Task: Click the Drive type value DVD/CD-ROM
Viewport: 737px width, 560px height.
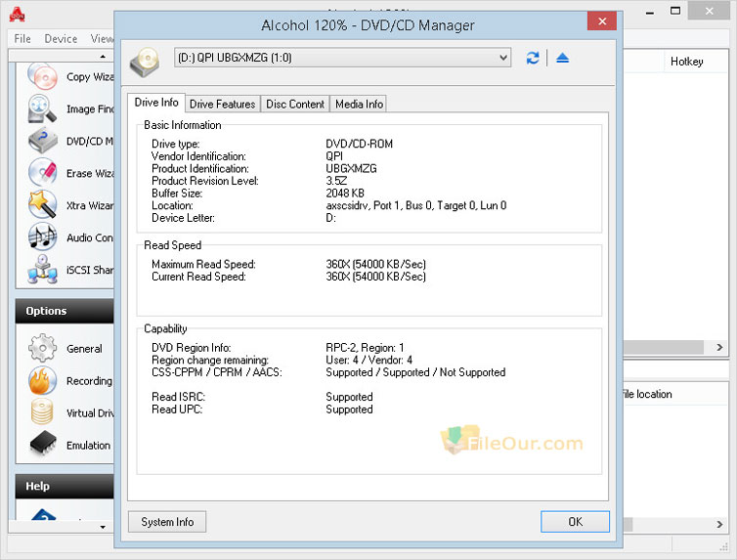Action: 359,144
